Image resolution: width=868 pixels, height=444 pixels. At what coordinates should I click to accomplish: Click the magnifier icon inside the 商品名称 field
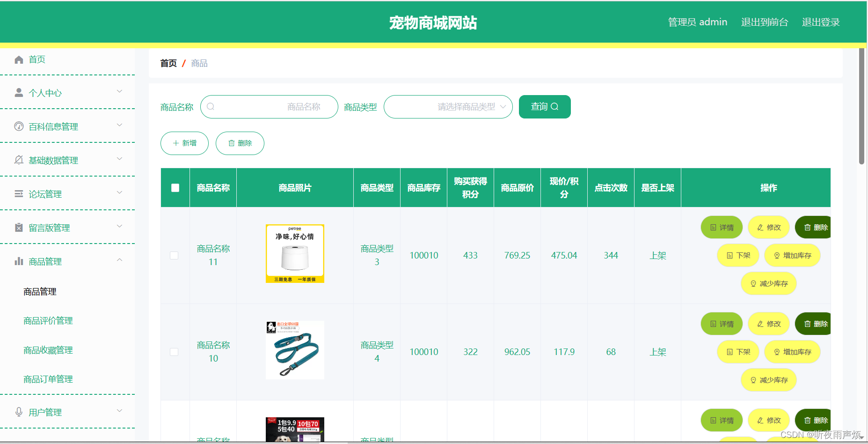coord(211,107)
